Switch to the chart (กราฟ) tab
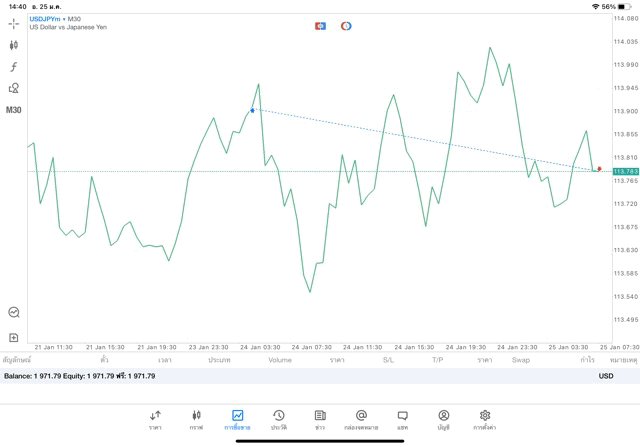 pos(196,419)
